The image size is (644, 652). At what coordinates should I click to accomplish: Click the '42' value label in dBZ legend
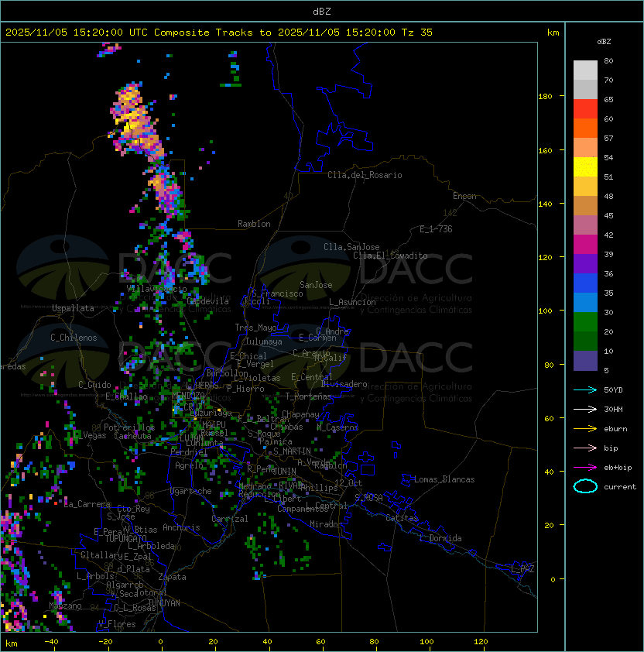[608, 235]
